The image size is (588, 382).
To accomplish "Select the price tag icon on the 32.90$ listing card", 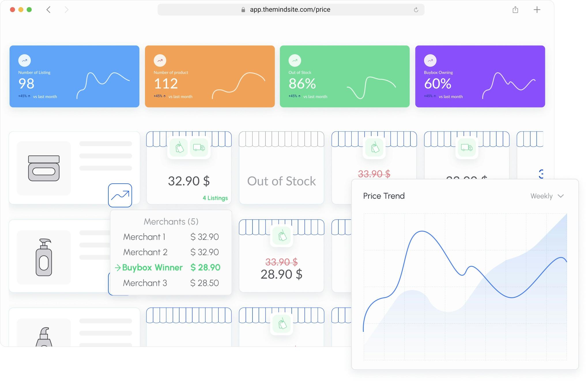I will point(178,148).
